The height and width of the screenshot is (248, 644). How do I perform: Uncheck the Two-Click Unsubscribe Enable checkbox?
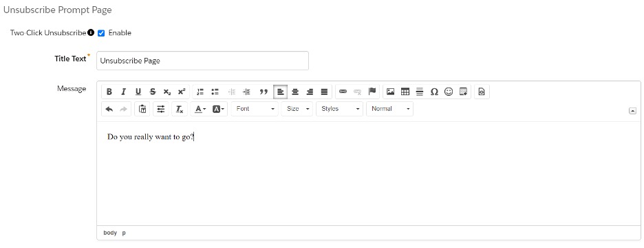(101, 33)
